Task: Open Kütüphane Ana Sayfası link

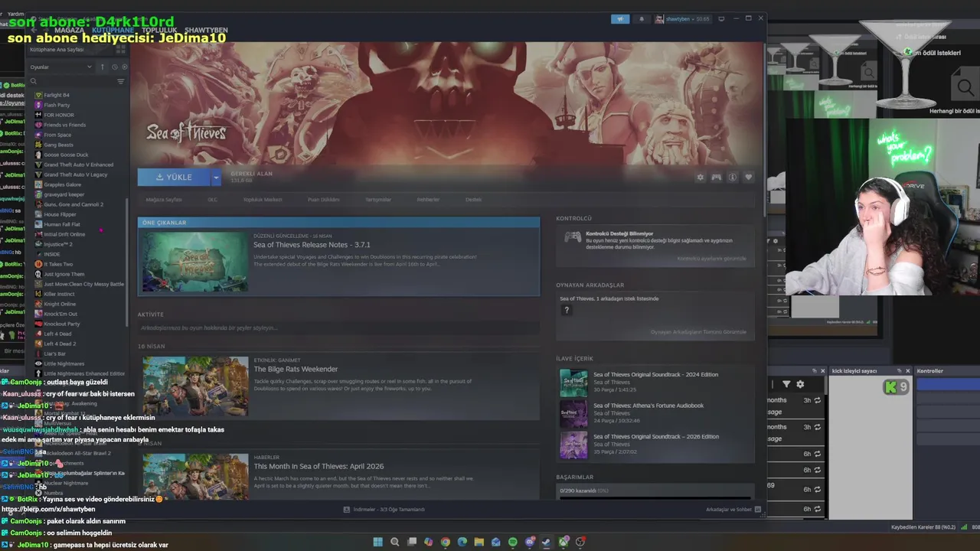Action: (57, 49)
